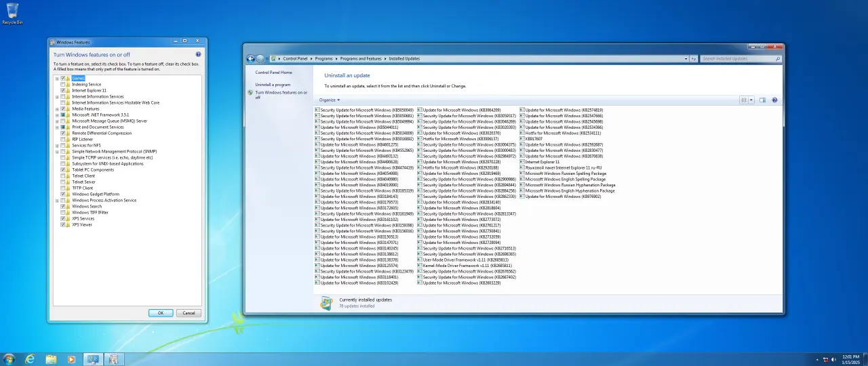The width and height of the screenshot is (868, 366).
Task: Expand the Internet Information Services node
Action: [58, 96]
